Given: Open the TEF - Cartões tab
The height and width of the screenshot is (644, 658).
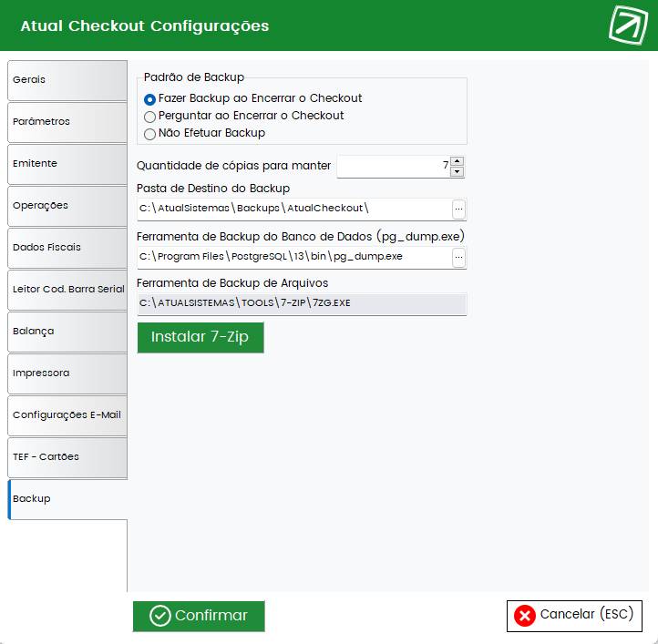Looking at the screenshot, I should click(x=67, y=457).
